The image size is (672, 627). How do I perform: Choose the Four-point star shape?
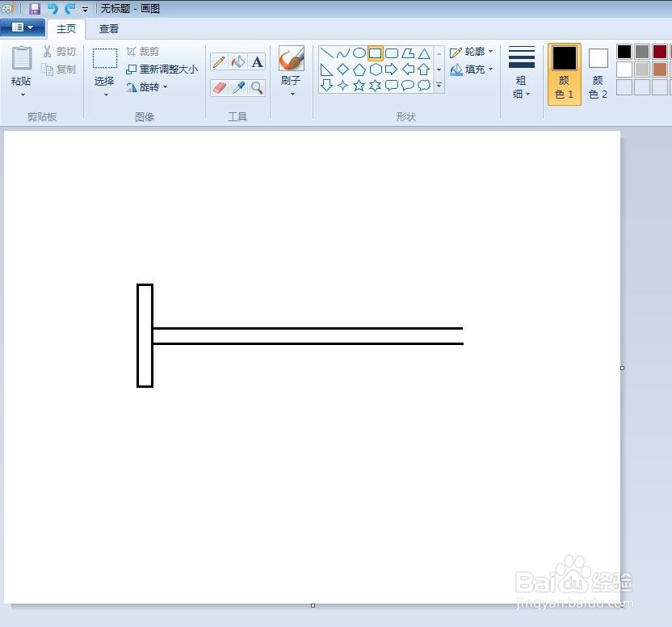point(342,86)
